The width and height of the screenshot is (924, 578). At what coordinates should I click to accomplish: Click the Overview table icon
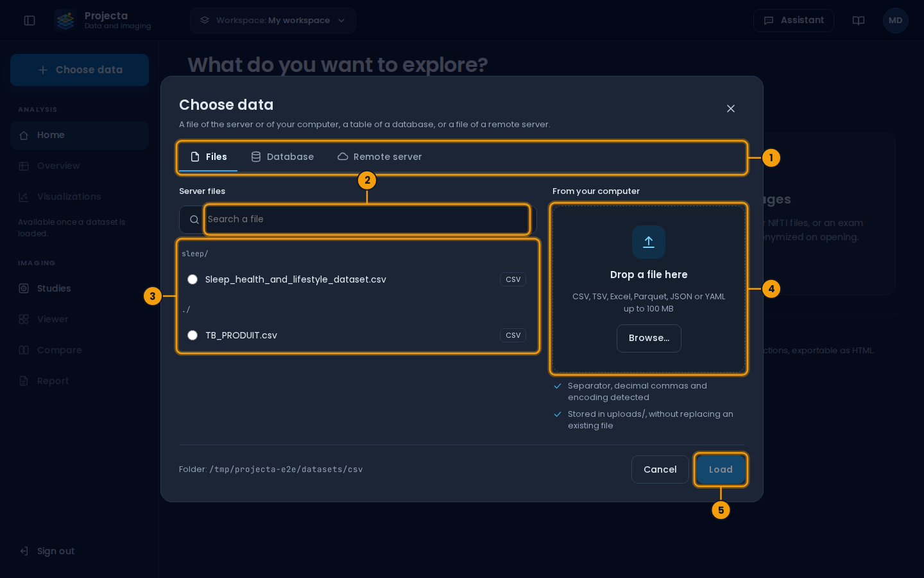24,166
